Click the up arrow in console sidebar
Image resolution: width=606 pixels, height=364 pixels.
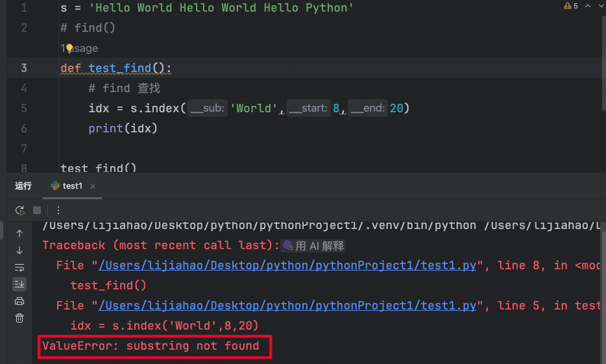pyautogui.click(x=19, y=234)
